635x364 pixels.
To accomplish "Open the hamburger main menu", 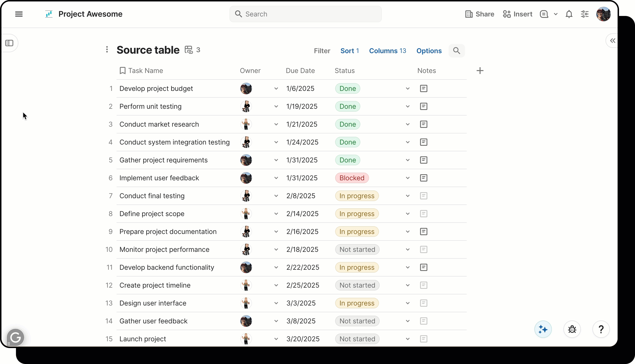I will click(19, 14).
